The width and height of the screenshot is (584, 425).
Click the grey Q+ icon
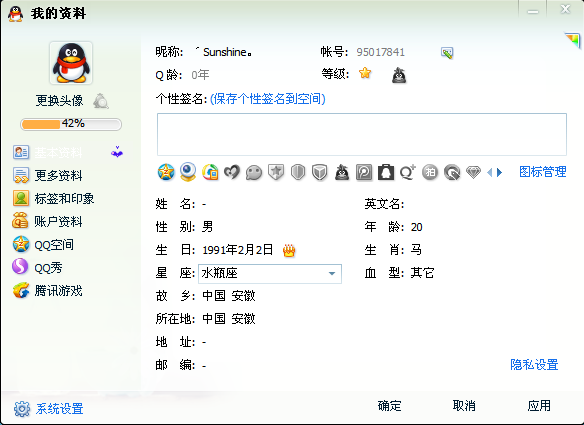click(407, 172)
